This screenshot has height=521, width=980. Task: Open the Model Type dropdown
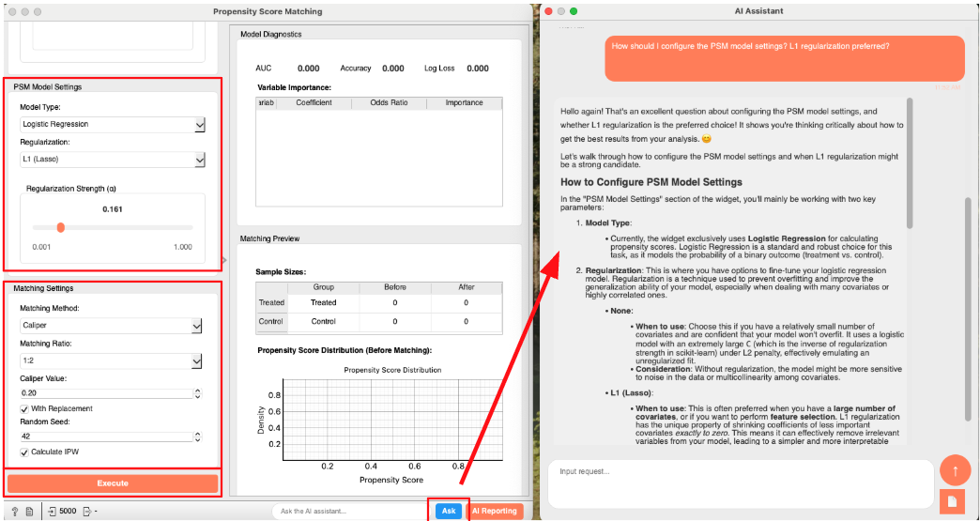click(112, 124)
